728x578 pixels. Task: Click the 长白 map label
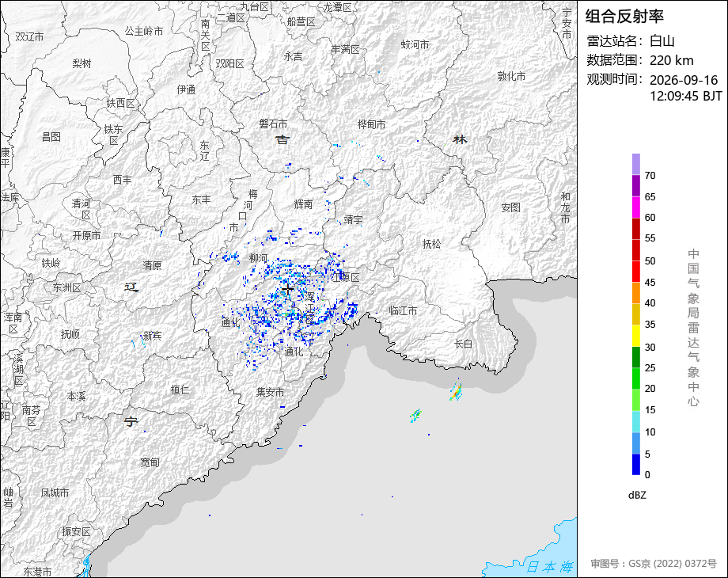tap(463, 344)
